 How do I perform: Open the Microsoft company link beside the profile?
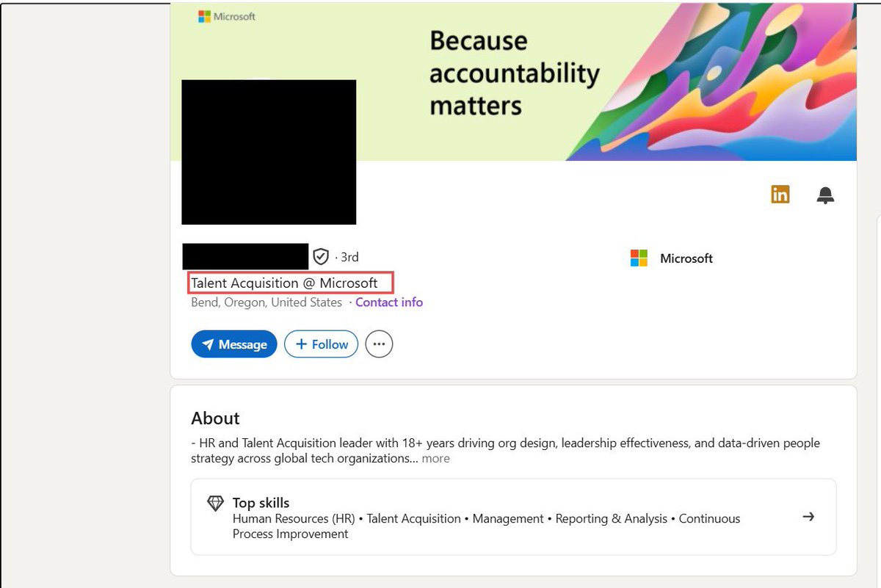[672, 258]
